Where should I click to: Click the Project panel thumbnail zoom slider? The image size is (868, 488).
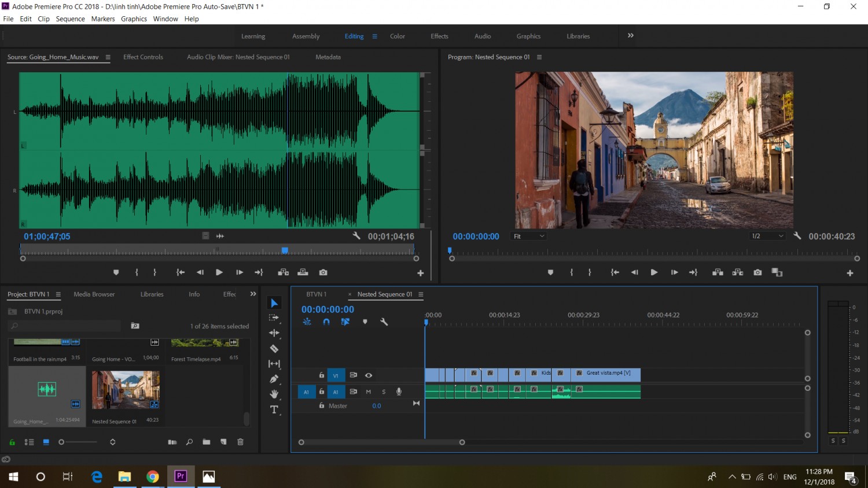[x=79, y=442]
